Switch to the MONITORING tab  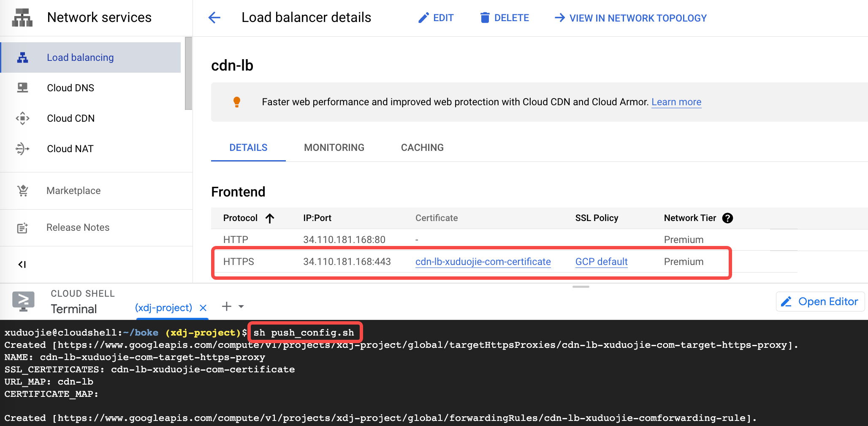[334, 147]
